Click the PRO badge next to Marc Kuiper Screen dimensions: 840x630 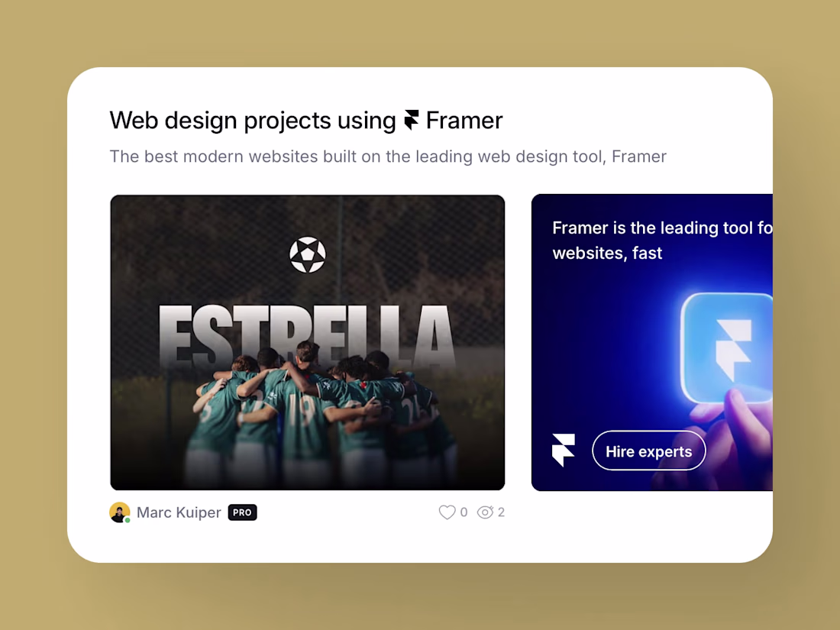pyautogui.click(x=242, y=512)
